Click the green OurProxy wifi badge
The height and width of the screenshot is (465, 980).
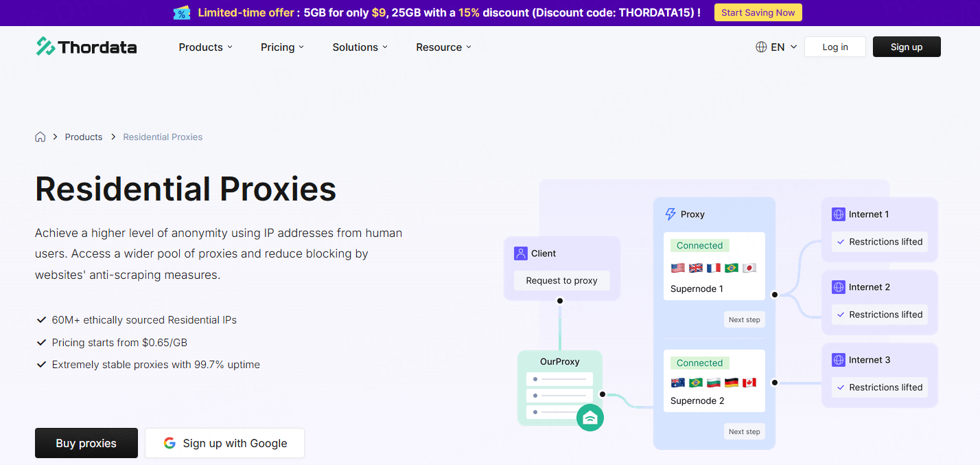pyautogui.click(x=590, y=418)
